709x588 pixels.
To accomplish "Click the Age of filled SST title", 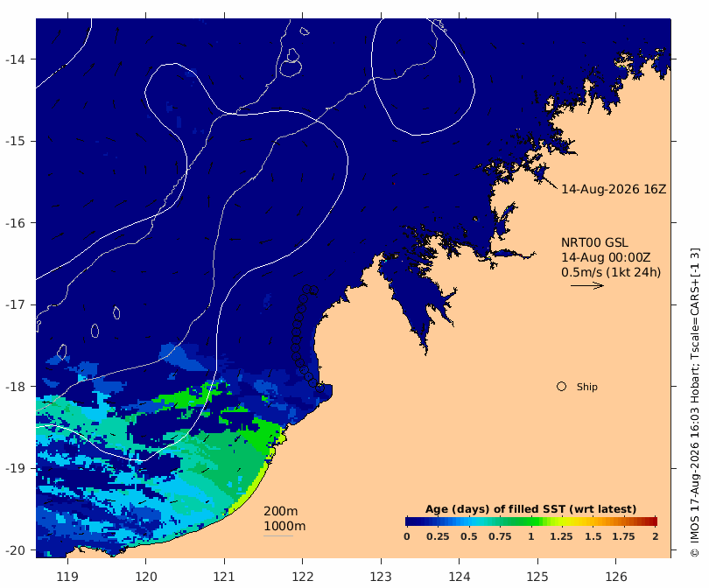I will pyautogui.click(x=530, y=509).
